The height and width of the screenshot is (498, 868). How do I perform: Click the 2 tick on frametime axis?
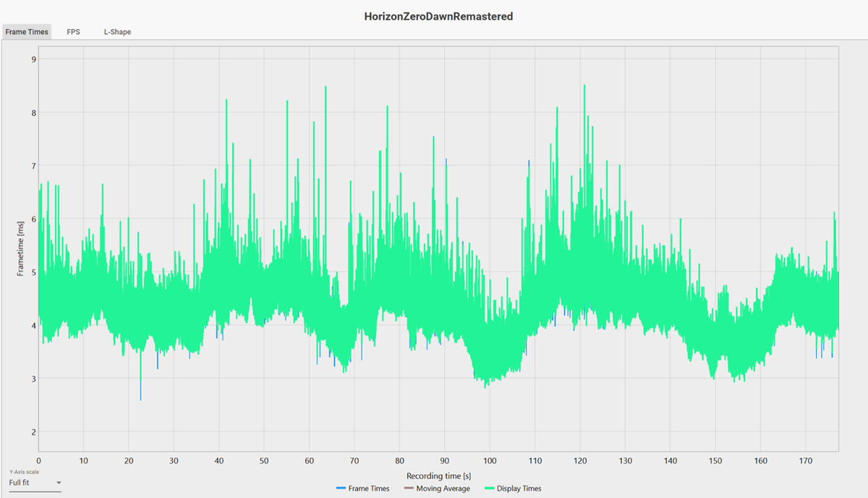[x=33, y=432]
